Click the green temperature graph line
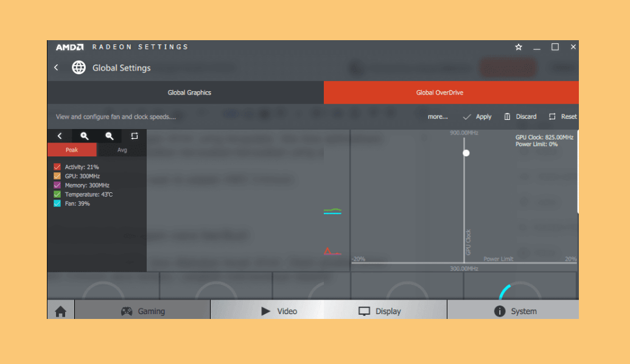 click(332, 210)
